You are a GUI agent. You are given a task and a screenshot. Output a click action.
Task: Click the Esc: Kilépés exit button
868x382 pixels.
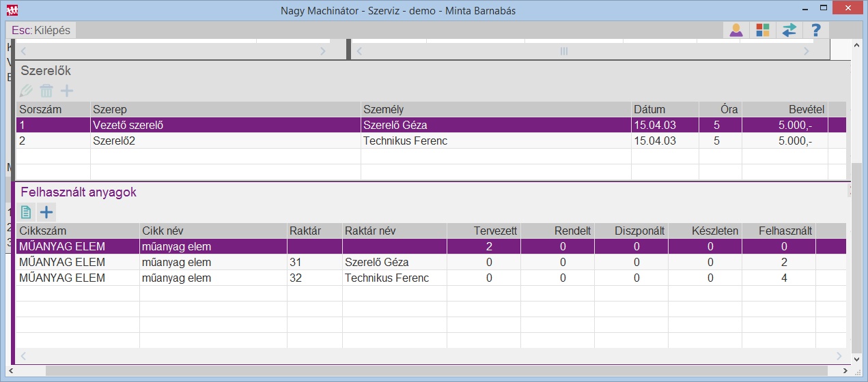pos(41,31)
